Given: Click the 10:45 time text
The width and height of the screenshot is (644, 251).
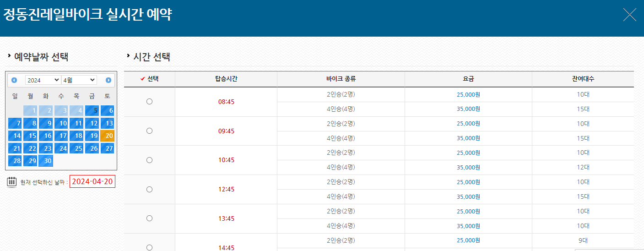Looking at the screenshot, I should click(x=226, y=160).
